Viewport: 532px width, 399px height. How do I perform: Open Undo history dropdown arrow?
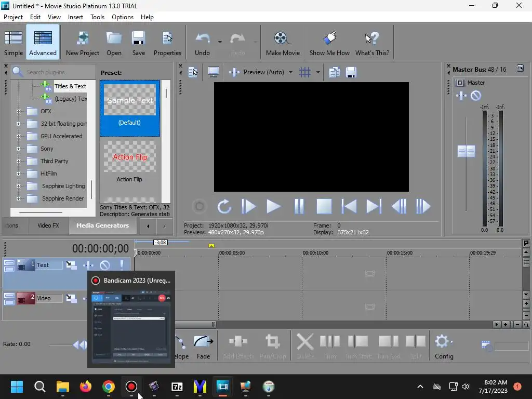(x=220, y=42)
